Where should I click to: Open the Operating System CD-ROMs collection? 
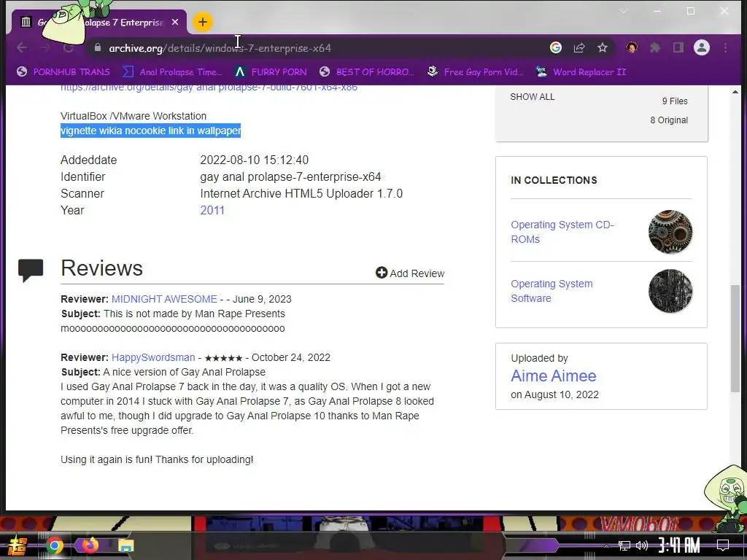562,232
